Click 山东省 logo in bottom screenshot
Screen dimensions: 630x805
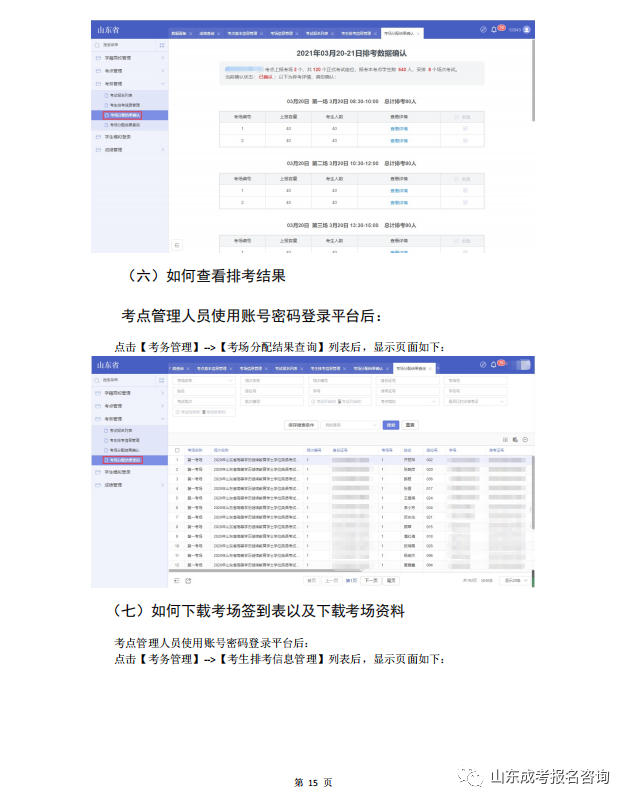pyautogui.click(x=108, y=365)
